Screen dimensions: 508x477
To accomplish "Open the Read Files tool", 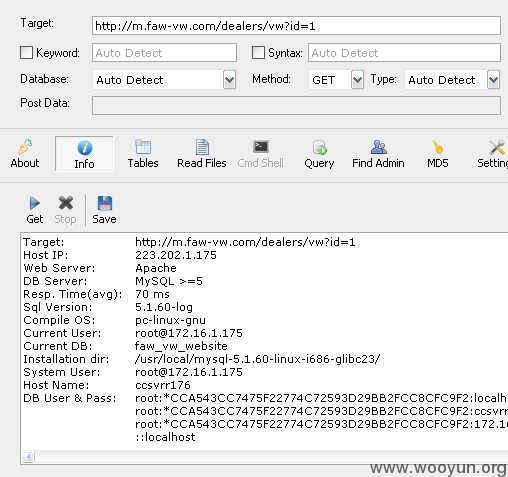I will coord(202,154).
